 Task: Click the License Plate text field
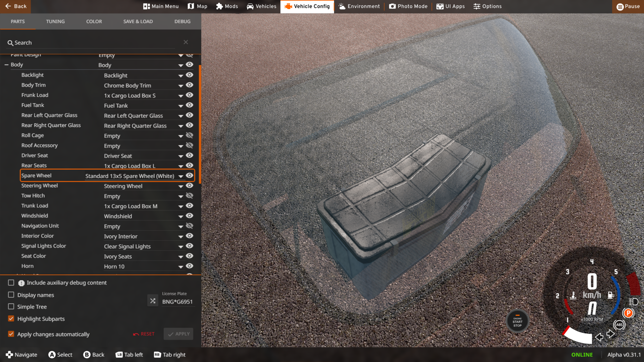point(178,302)
